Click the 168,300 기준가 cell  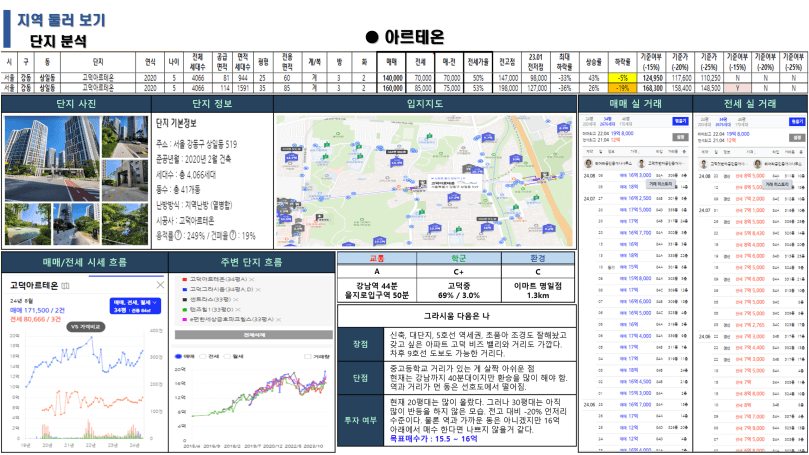click(x=652, y=88)
